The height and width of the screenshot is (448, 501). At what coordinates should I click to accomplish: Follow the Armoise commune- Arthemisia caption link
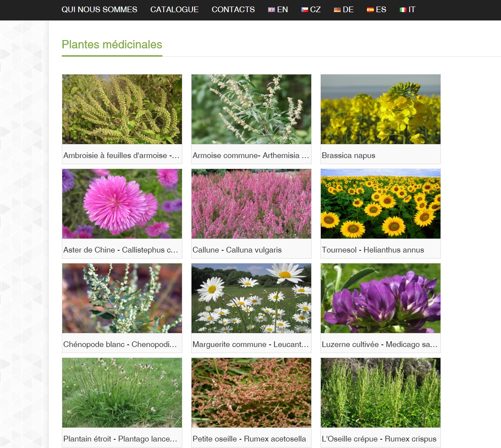tap(251, 155)
